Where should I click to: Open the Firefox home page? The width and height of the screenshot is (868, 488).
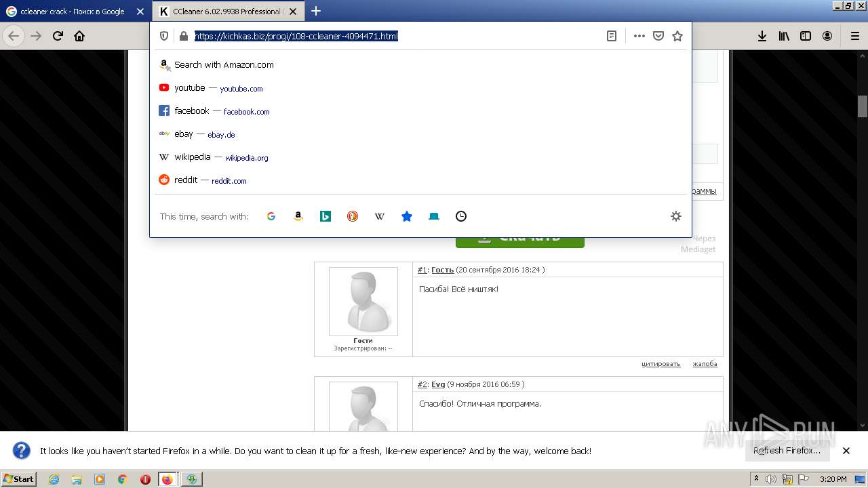pyautogui.click(x=79, y=36)
